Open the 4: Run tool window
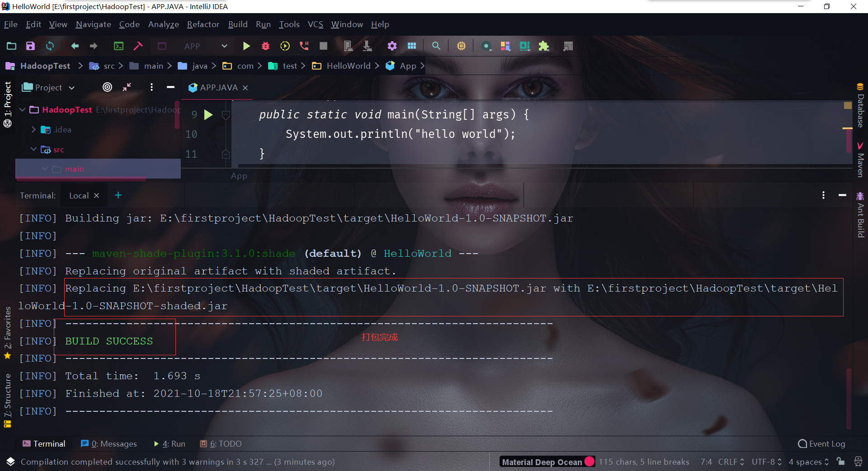 pos(170,444)
